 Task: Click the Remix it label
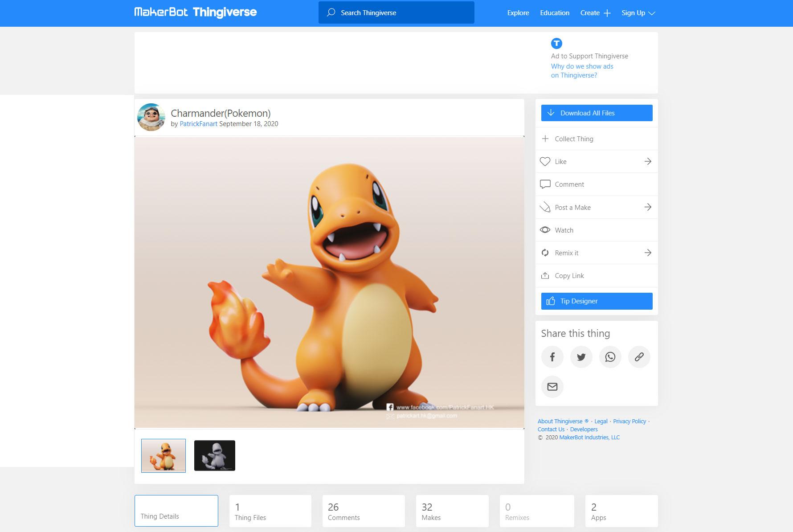tap(567, 253)
